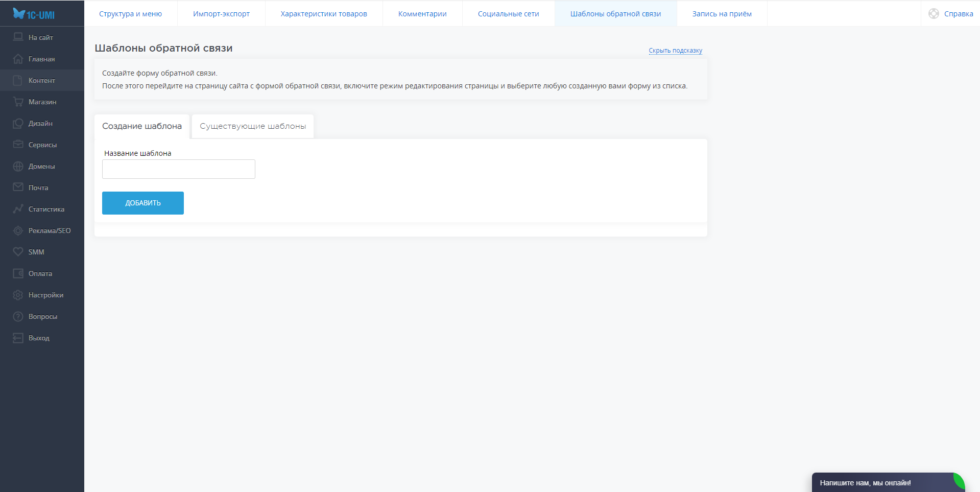Open Настройки in the sidebar menu
Image resolution: width=980 pixels, height=492 pixels.
tap(42, 295)
